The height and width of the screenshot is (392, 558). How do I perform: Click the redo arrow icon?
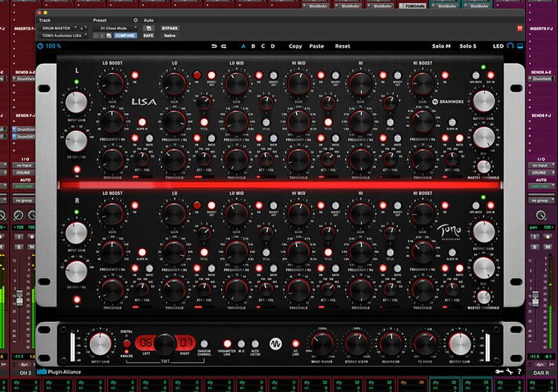224,46
